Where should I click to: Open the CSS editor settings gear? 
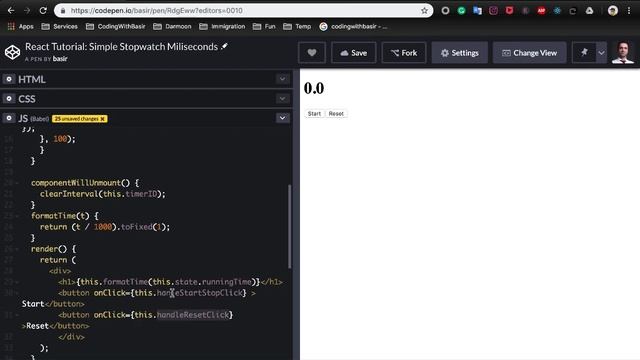coord(9,98)
